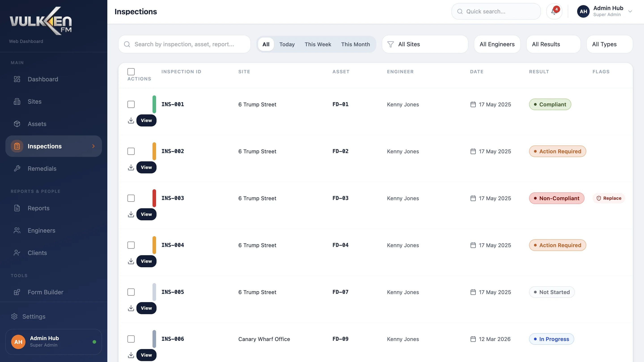View the INS-001 inspection report

coord(146,120)
